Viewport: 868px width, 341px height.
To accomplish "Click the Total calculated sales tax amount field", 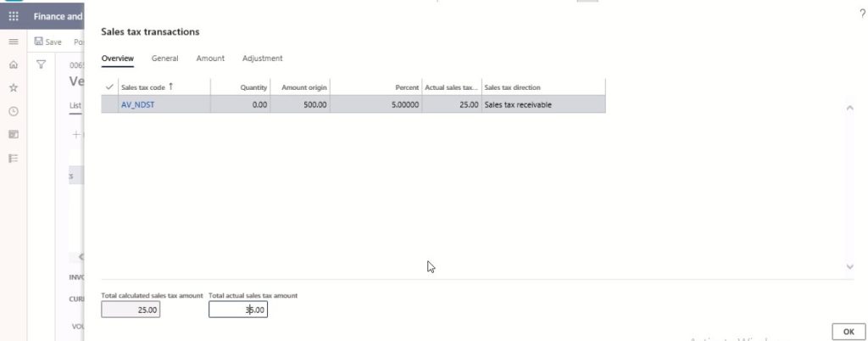I will point(131,310).
